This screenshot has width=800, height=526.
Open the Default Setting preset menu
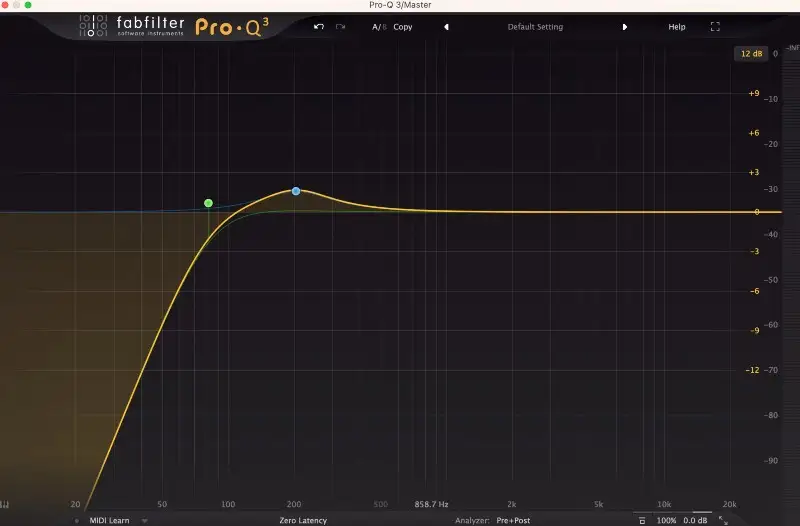click(x=535, y=27)
